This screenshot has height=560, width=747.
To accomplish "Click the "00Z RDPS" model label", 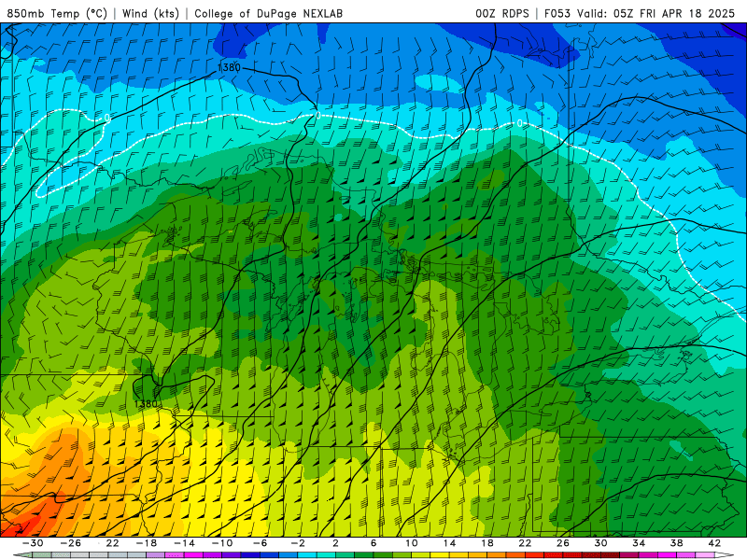I will (501, 13).
